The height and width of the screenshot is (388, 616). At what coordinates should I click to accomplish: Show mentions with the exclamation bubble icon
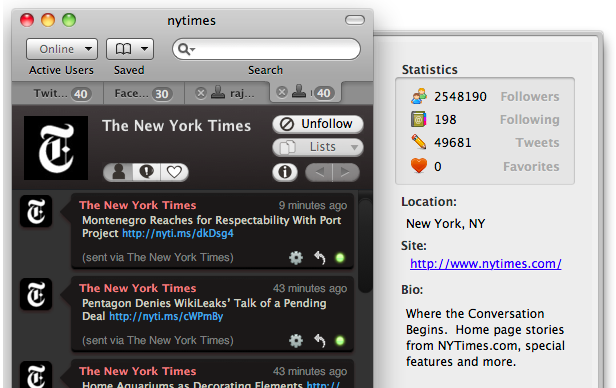pos(147,172)
